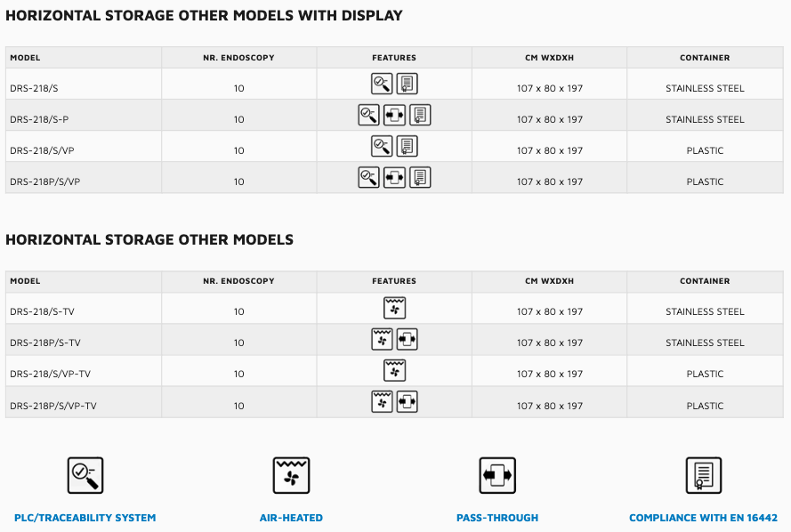Click the CM WXDH header in the first table

coord(549,58)
